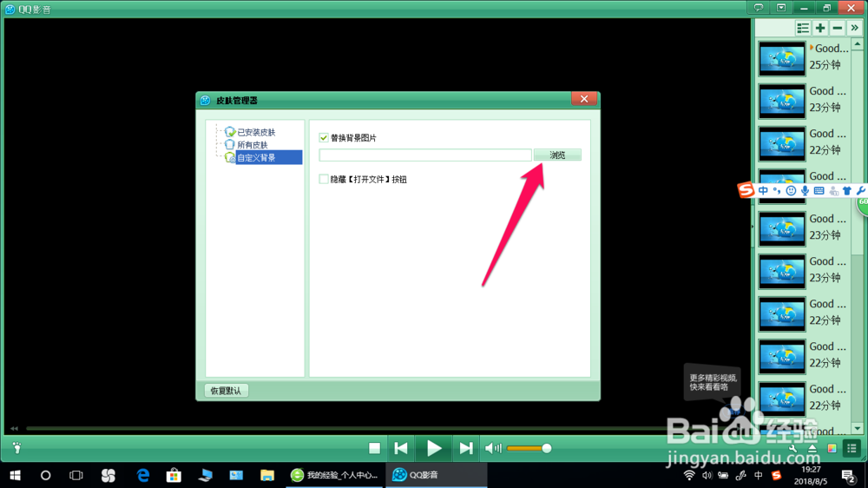Switch to the 我的经验_个人中心 taskbar window

334,475
